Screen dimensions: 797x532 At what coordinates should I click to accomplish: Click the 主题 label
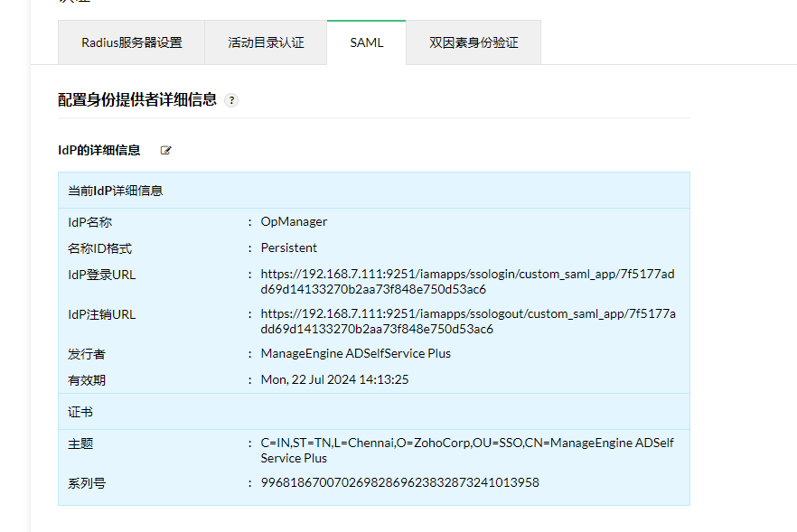[x=80, y=443]
